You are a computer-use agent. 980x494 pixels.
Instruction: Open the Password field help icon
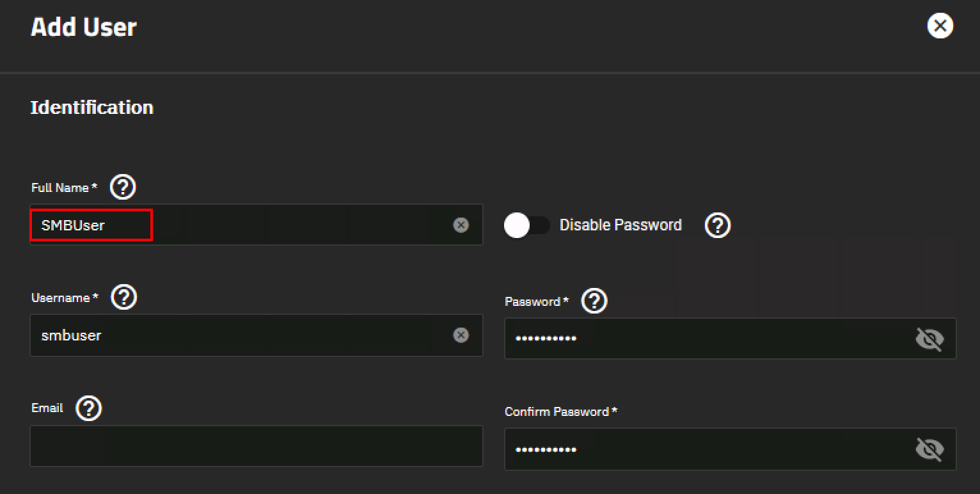(x=594, y=301)
